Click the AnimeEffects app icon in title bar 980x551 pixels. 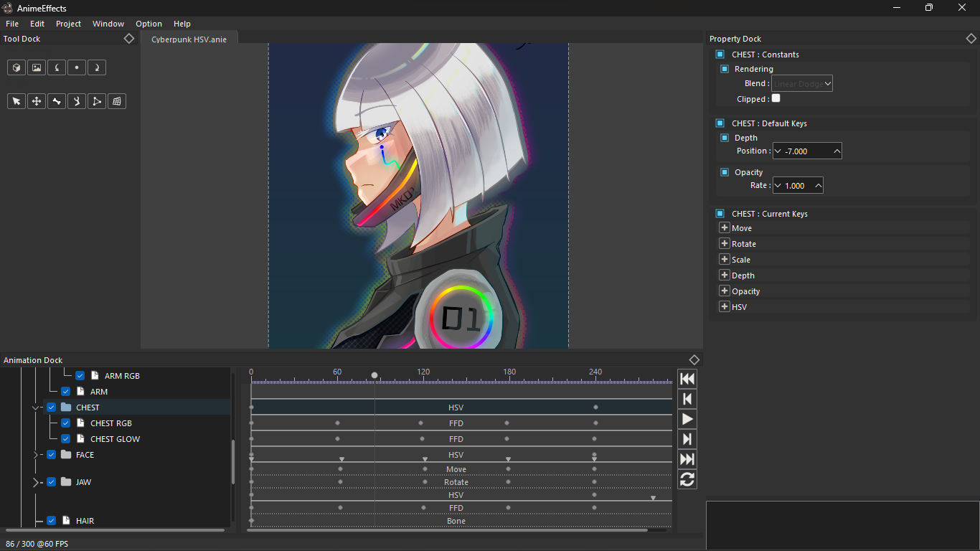(x=7, y=7)
